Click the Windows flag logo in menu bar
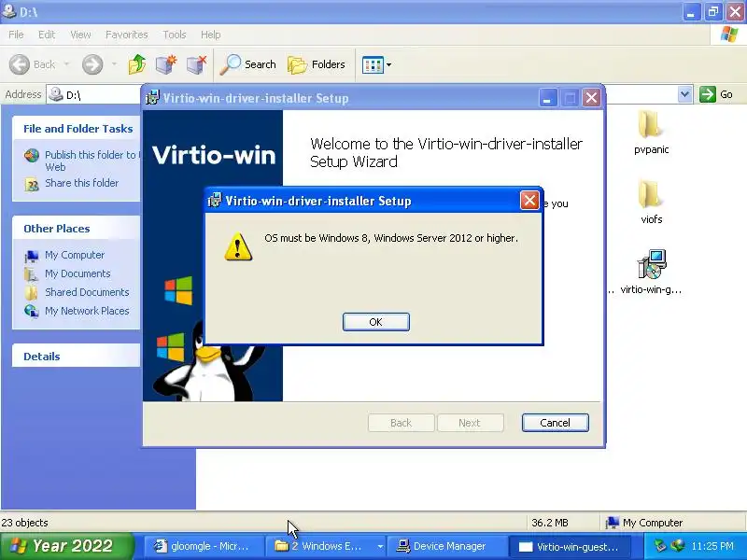The height and width of the screenshot is (560, 747). point(729,35)
